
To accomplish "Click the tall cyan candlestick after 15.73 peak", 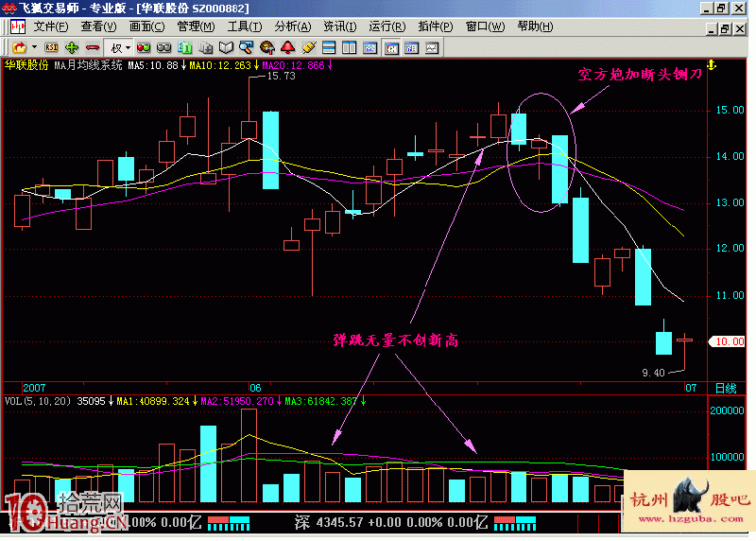I will pyautogui.click(x=270, y=150).
